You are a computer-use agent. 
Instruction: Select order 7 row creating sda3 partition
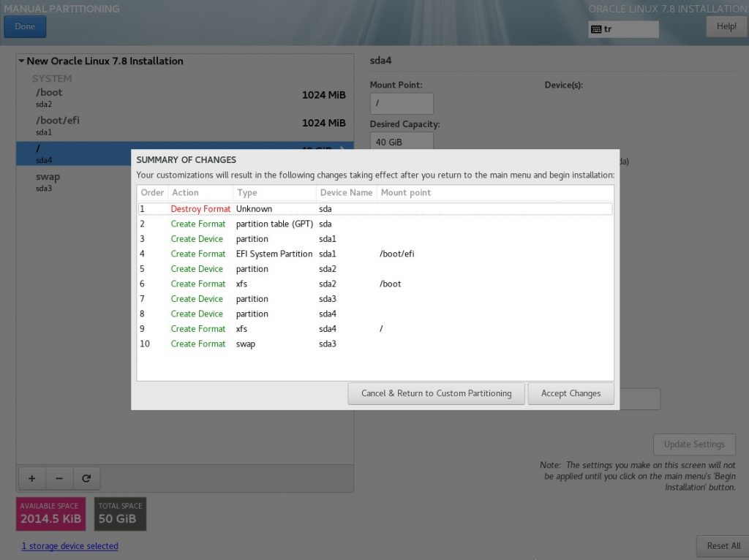point(375,299)
